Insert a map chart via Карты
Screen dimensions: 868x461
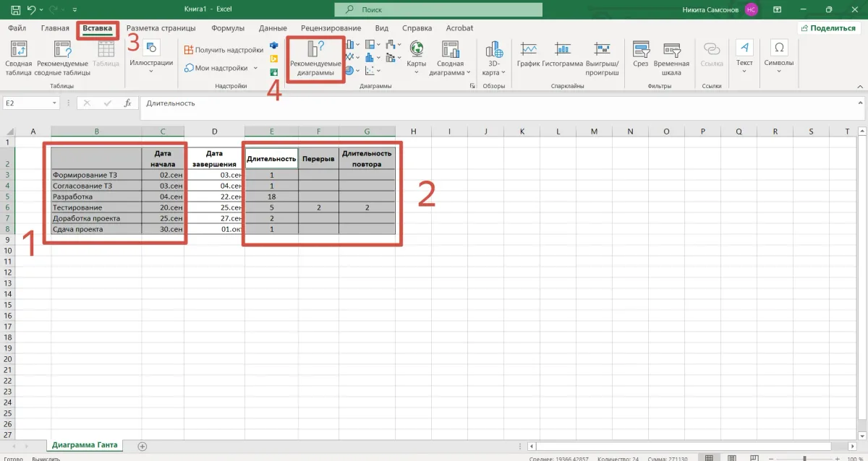point(417,58)
